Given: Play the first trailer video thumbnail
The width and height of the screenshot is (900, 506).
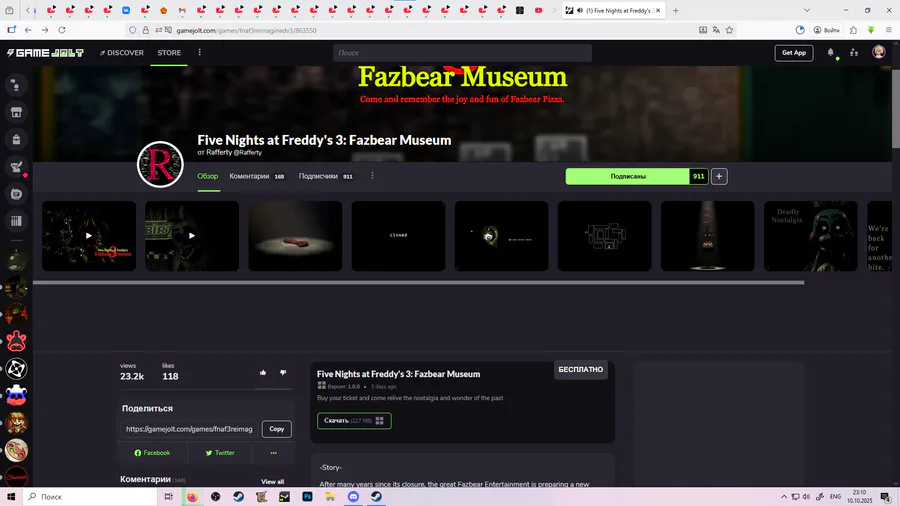Looking at the screenshot, I should [x=89, y=236].
